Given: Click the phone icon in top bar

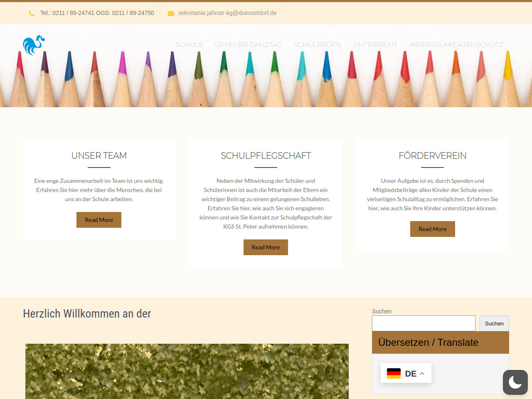Looking at the screenshot, I should pos(32,13).
